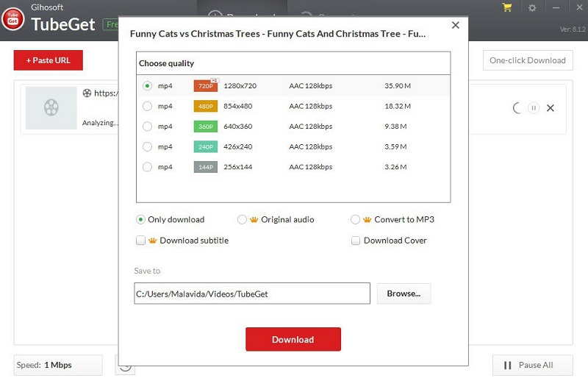
Task: Select the mp4 854x480 radio button
Action: coord(148,106)
